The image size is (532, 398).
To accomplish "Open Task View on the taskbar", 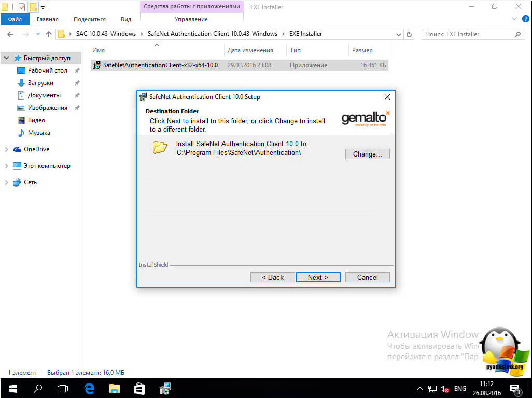I will click(63, 389).
